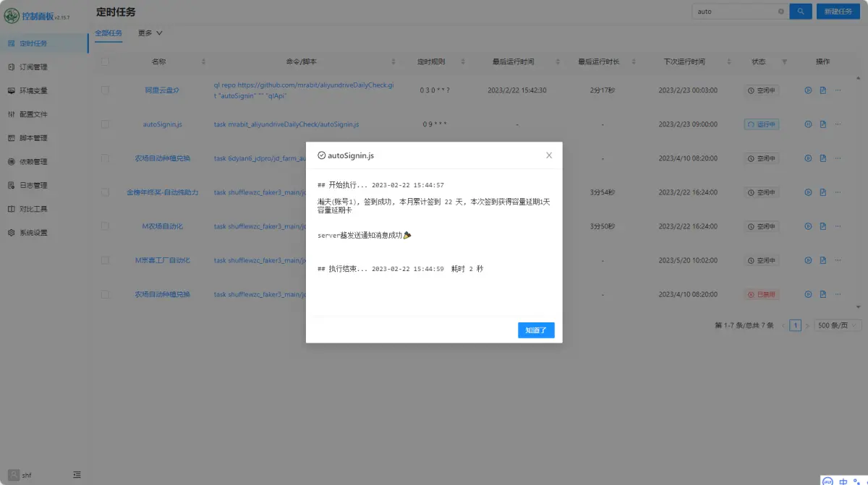Open more actions for disabled 农场自动种植兑换 row
Viewport: 868px width, 485px height.
pos(838,294)
